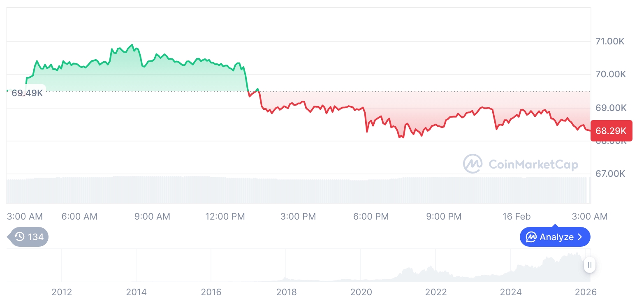Screen dimensions: 644x301
Task: Click the 67.00K price axis label
Action: click(611, 174)
